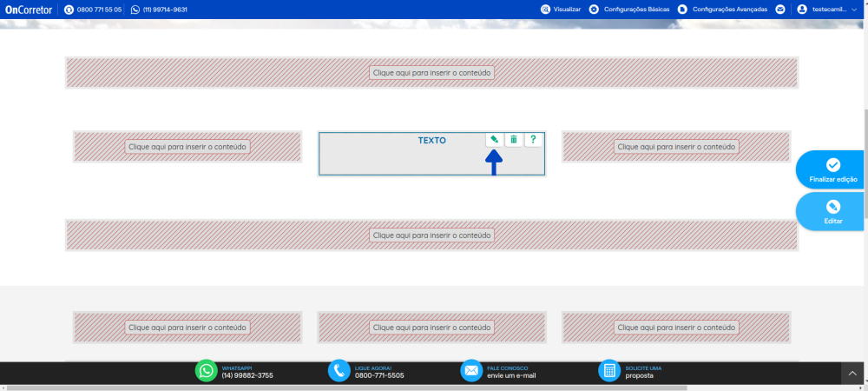Open Configurações Básicas menu
This screenshot has height=391, width=868.
(629, 10)
